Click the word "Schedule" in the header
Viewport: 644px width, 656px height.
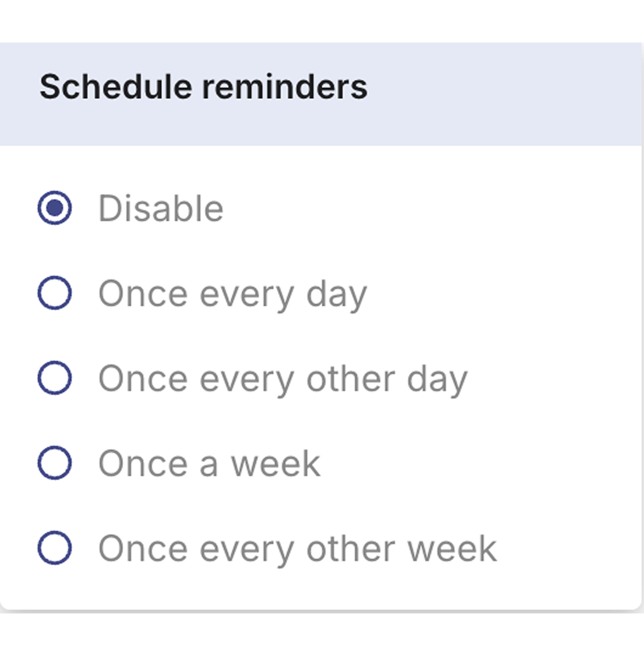116,87
